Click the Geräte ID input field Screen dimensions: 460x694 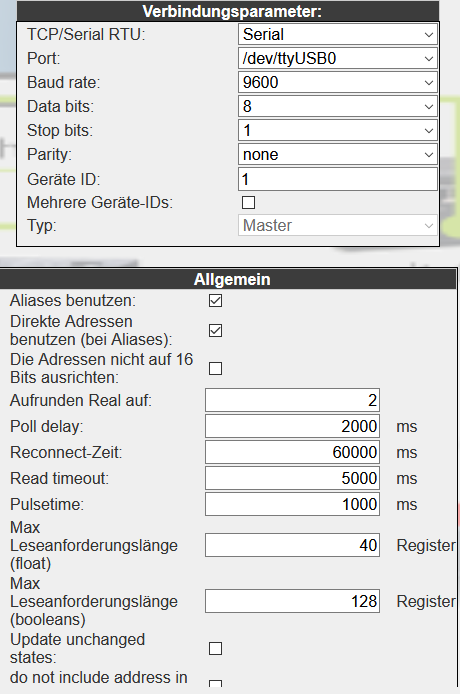tap(337, 179)
